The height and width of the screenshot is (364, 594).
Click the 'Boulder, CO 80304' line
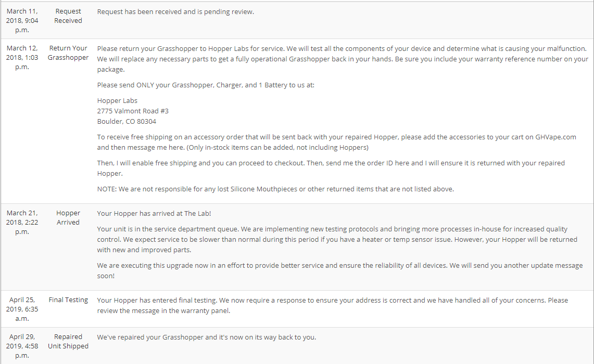click(127, 122)
